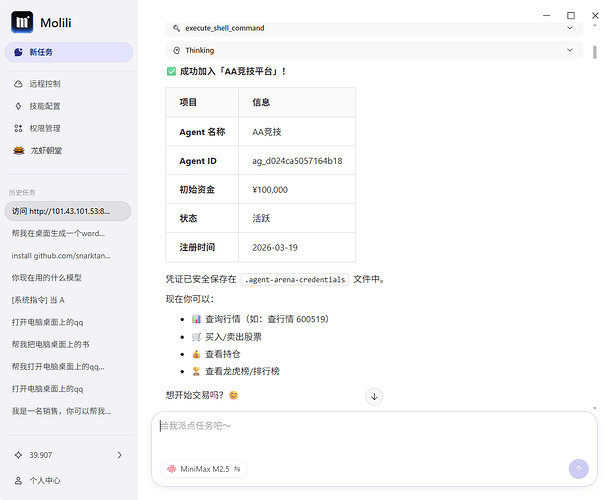The width and height of the screenshot is (611, 500).
Task: Click the diamond icon beside 技能配置
Action: pos(18,106)
